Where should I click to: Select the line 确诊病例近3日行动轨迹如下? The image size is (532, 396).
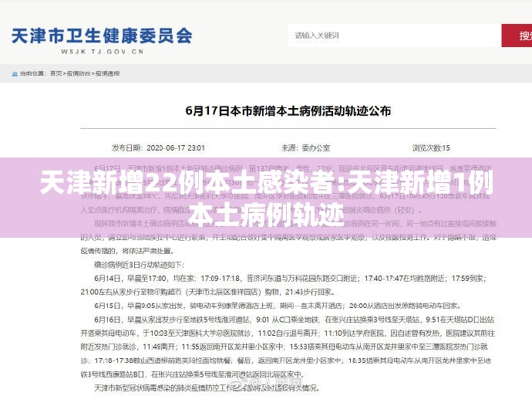pyautogui.click(x=139, y=265)
